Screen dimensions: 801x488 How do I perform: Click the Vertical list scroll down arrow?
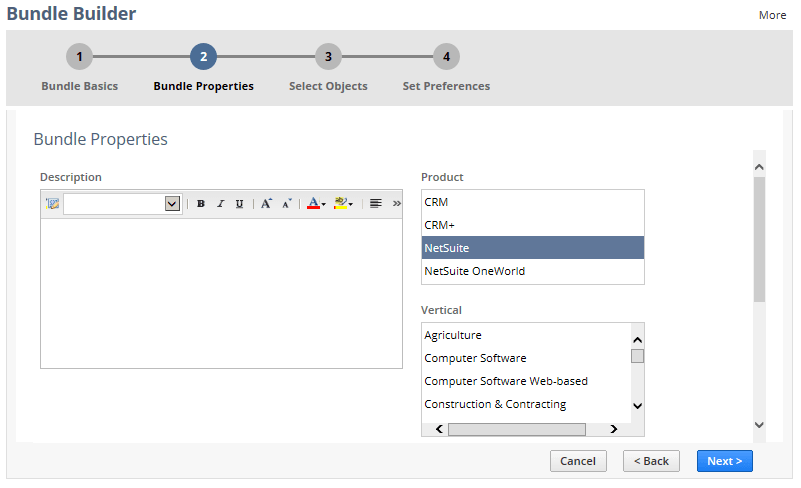(x=638, y=406)
